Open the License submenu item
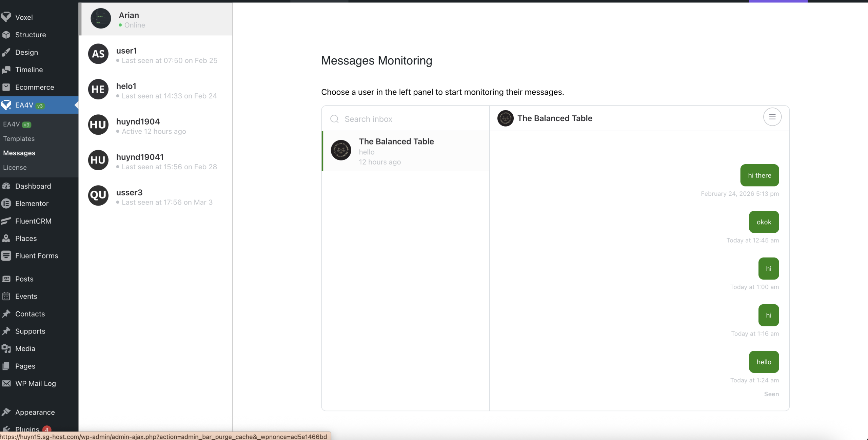 (x=15, y=168)
